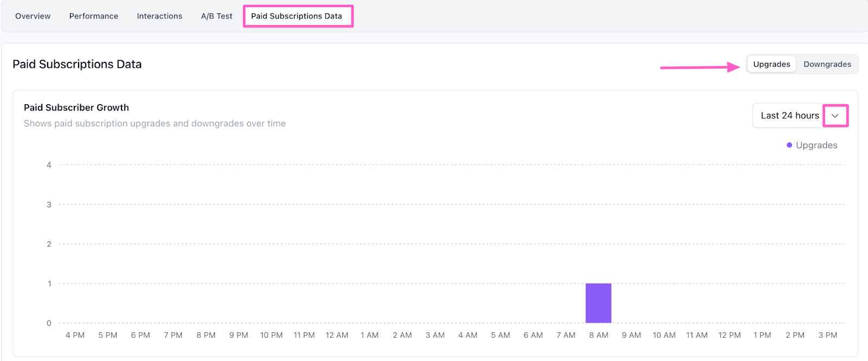Click the 4 PM x-axis label

click(75, 335)
